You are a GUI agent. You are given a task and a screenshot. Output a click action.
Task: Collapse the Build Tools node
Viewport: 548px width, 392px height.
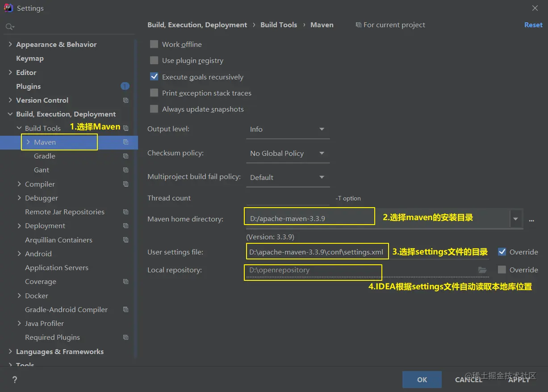tap(19, 128)
